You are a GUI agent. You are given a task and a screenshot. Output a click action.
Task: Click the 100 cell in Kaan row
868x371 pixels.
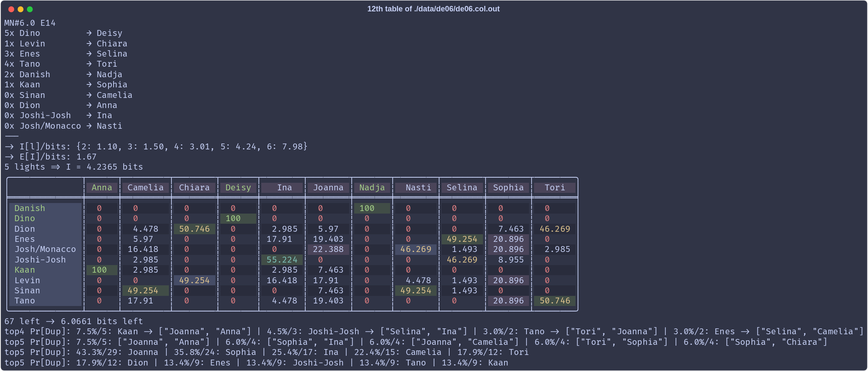102,270
